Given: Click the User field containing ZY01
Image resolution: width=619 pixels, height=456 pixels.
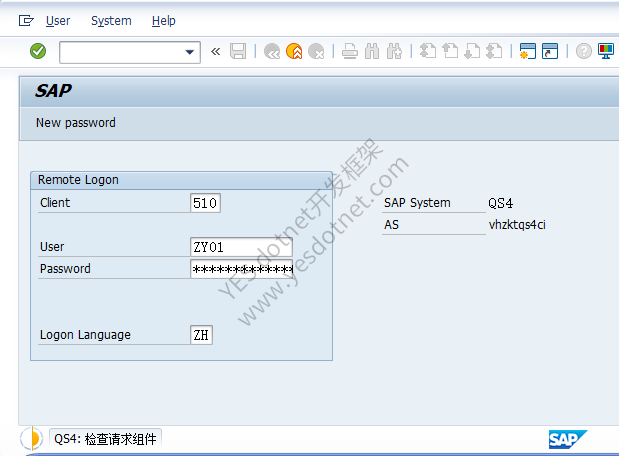Looking at the screenshot, I should point(241,247).
